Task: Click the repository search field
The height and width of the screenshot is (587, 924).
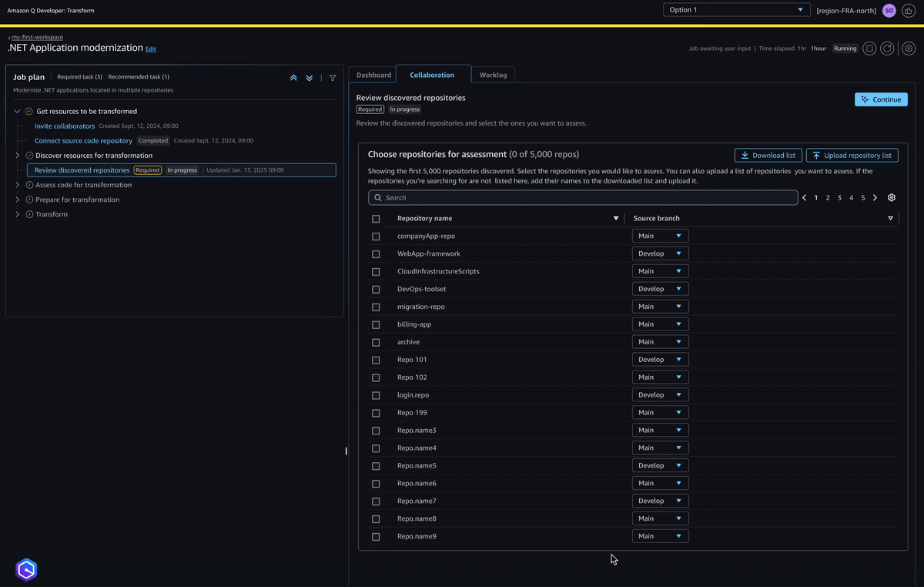Action: [x=583, y=198]
